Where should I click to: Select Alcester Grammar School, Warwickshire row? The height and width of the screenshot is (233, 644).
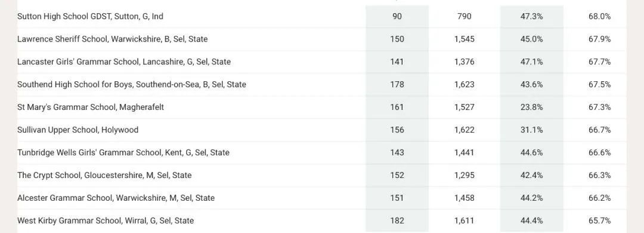321,198
